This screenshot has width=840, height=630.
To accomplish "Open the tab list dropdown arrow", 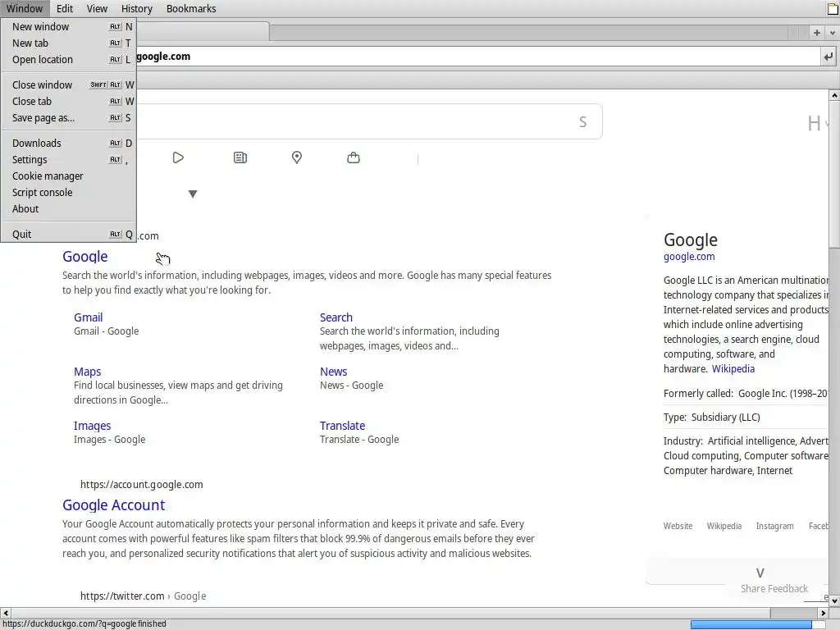I will point(833,33).
